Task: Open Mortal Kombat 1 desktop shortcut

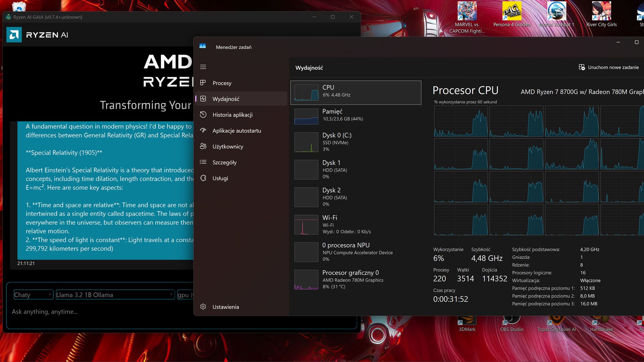Action: [x=556, y=14]
